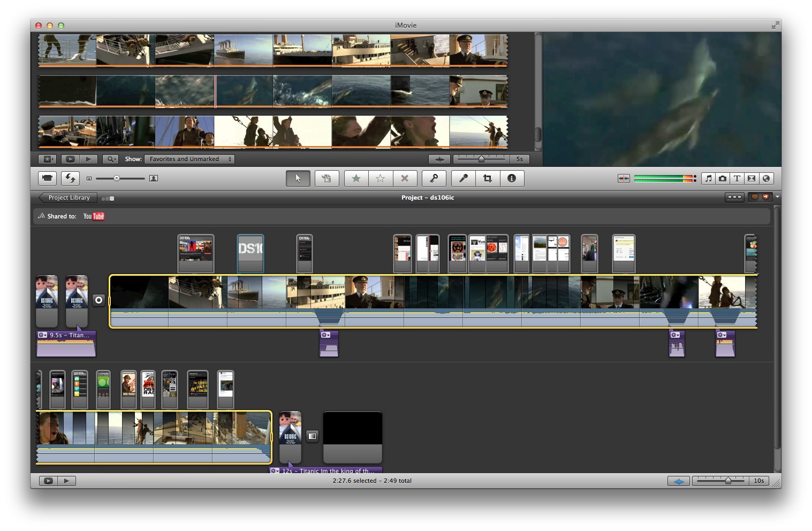Show only favorites using film-star button

click(47, 159)
